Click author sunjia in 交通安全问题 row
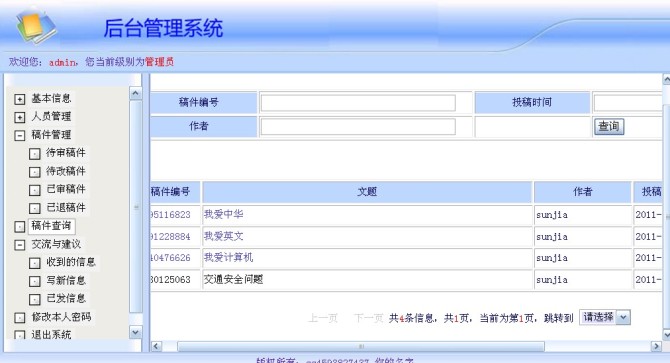670x363 pixels. click(552, 280)
